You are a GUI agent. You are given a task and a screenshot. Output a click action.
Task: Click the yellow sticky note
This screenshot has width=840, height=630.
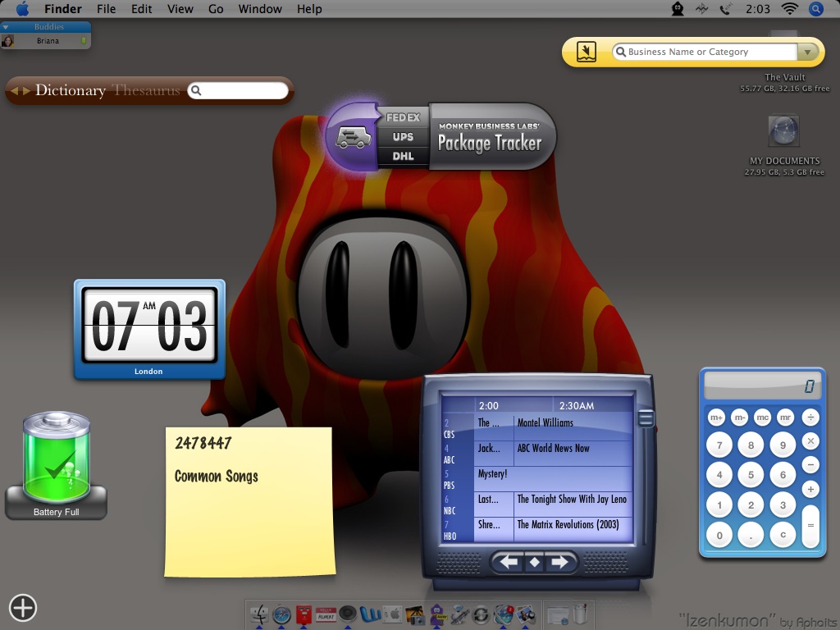click(x=249, y=501)
